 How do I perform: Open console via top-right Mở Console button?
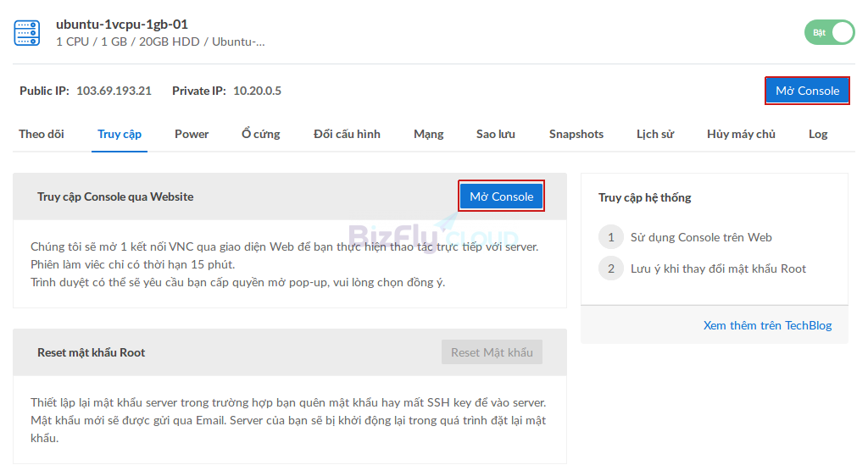pyautogui.click(x=807, y=91)
